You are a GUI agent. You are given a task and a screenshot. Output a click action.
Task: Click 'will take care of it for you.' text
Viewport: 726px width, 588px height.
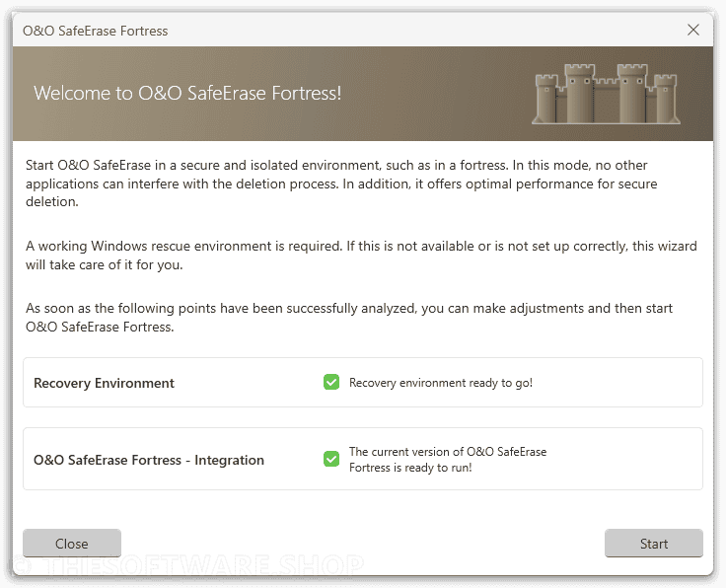[x=105, y=264]
